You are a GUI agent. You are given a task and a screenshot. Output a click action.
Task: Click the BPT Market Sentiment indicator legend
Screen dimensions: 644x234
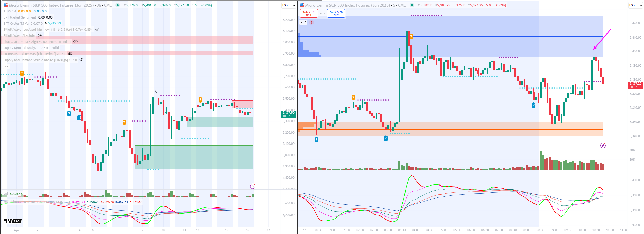coord(20,17)
